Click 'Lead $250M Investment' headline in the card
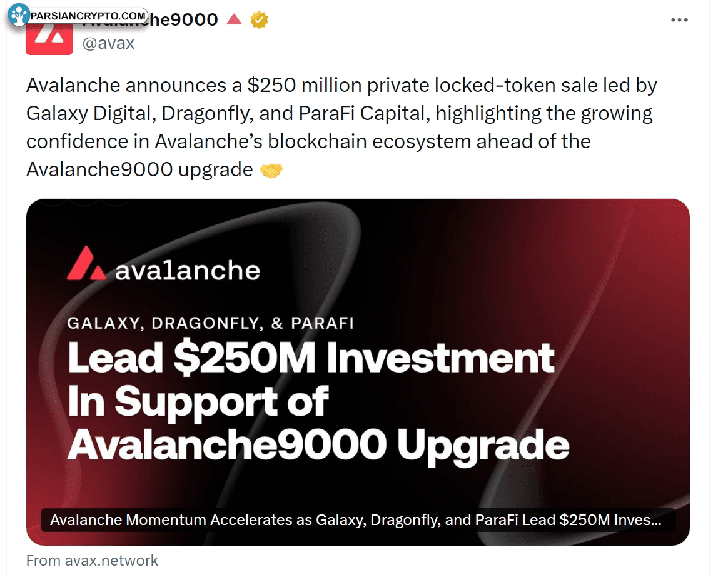This screenshot has width=728, height=577. [x=311, y=358]
